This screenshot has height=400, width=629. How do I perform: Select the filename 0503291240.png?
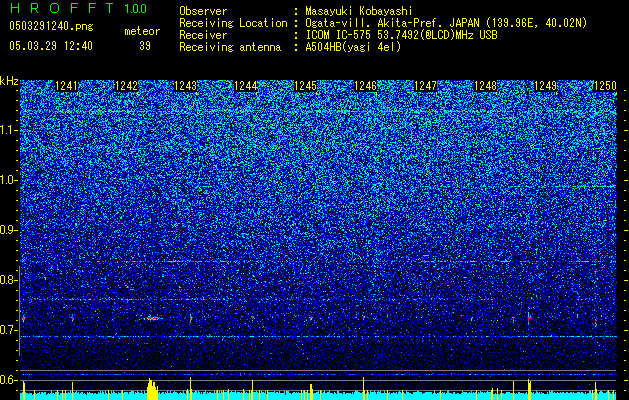[x=51, y=26]
